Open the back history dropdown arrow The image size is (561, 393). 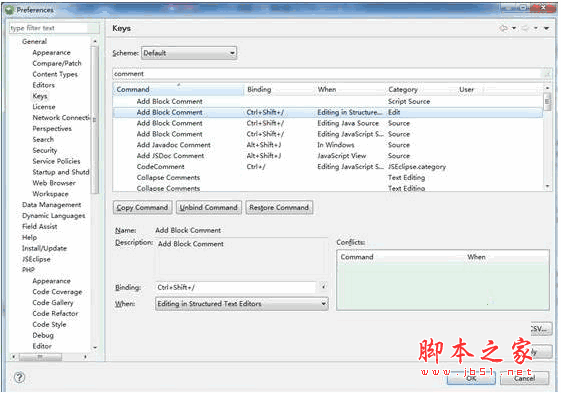[514, 28]
